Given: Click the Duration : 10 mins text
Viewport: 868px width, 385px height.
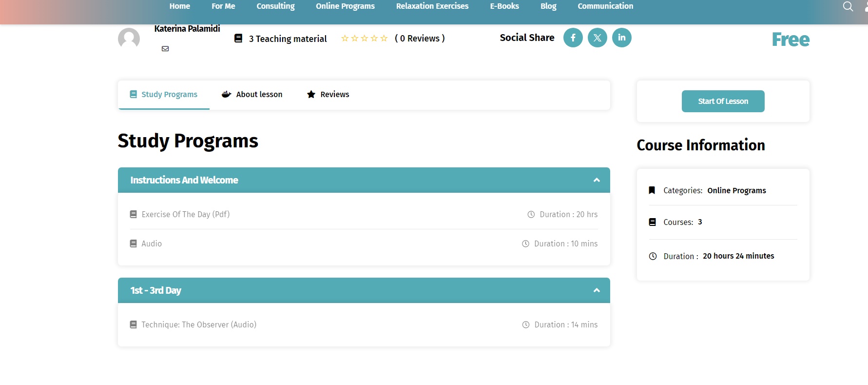Looking at the screenshot, I should click(x=566, y=243).
